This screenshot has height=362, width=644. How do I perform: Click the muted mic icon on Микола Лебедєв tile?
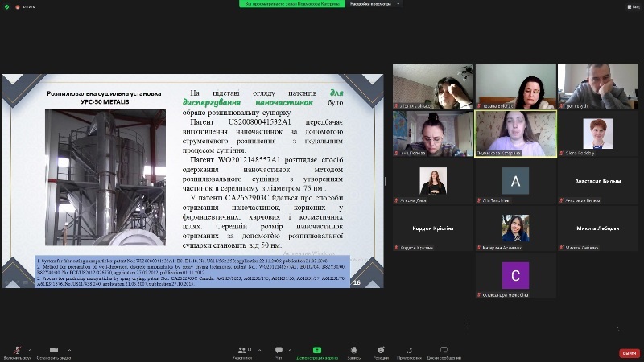pos(562,248)
